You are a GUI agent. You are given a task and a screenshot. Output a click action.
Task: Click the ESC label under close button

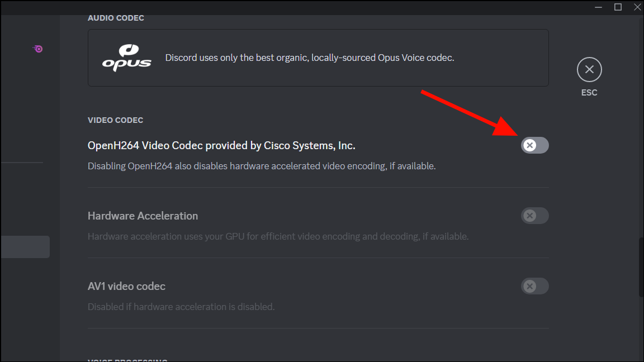pos(589,93)
